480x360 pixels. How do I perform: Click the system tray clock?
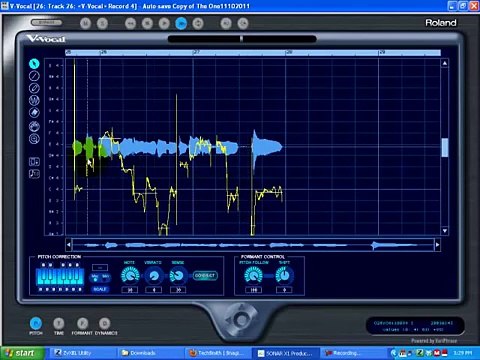(462, 353)
